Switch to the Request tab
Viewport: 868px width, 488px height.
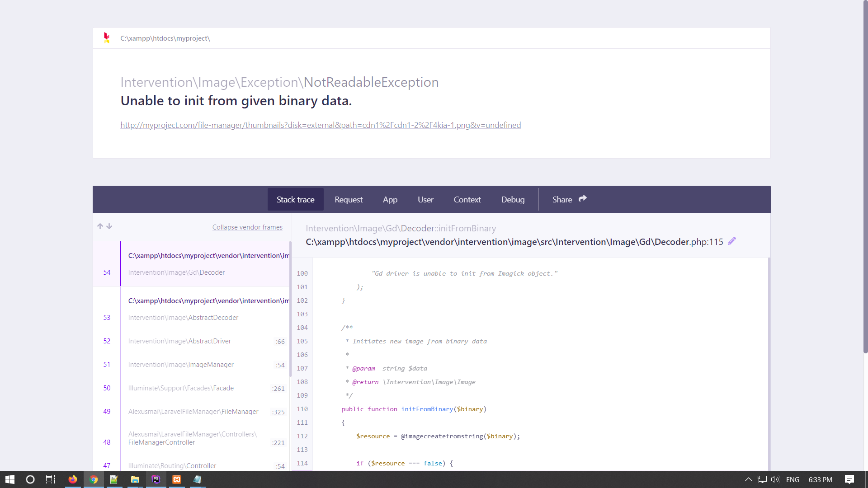pyautogui.click(x=348, y=199)
